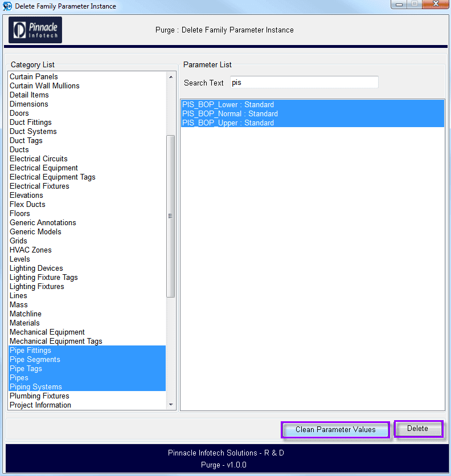Choose Electrical Equipment Tags category
Screen dimensions: 451x476
coord(87,177)
